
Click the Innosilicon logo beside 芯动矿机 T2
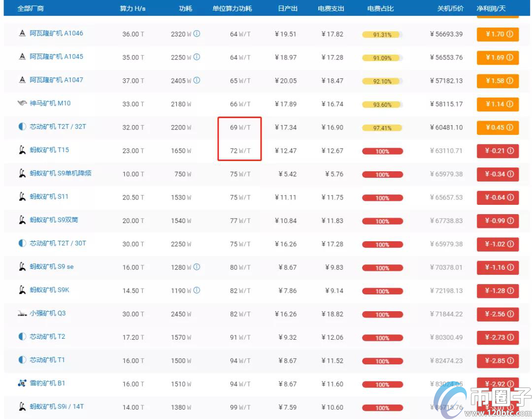(22, 336)
